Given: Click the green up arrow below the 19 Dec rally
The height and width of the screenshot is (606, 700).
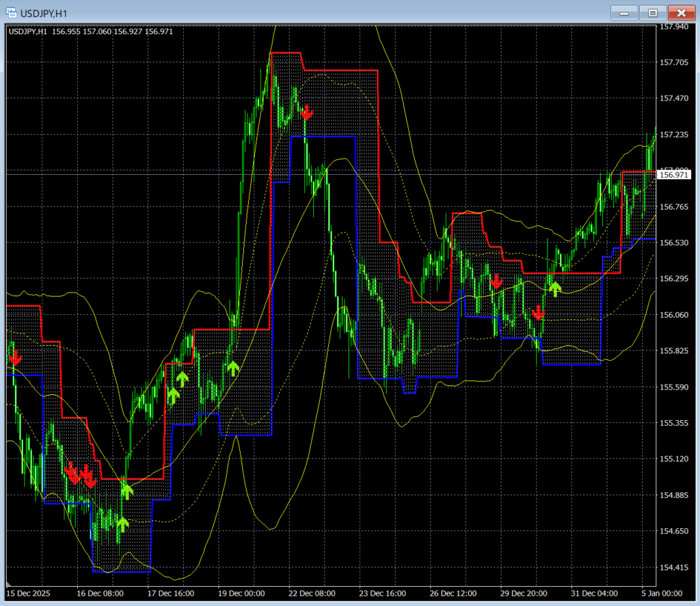Looking at the screenshot, I should pyautogui.click(x=232, y=369).
